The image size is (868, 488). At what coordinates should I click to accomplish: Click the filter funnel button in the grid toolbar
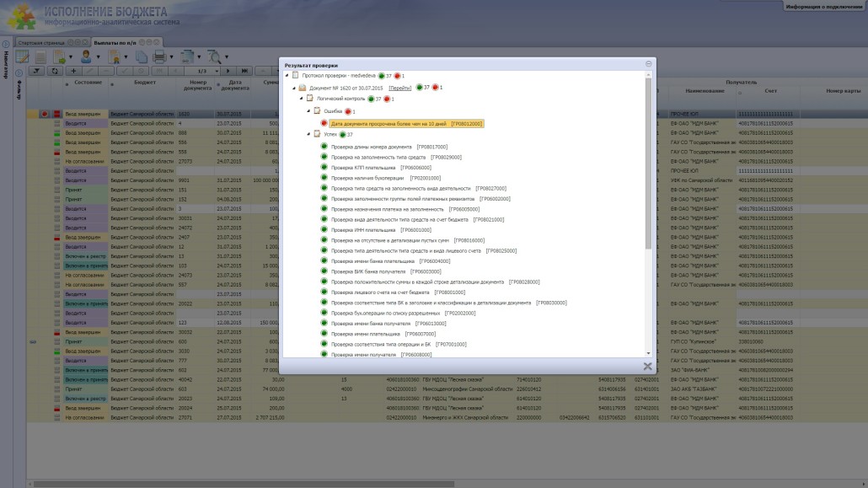(36, 71)
